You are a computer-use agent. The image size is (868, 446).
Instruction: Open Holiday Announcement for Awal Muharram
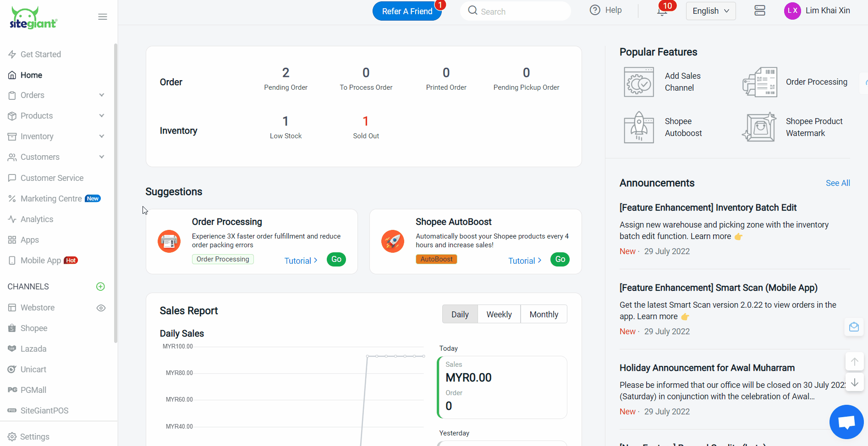coord(707,368)
